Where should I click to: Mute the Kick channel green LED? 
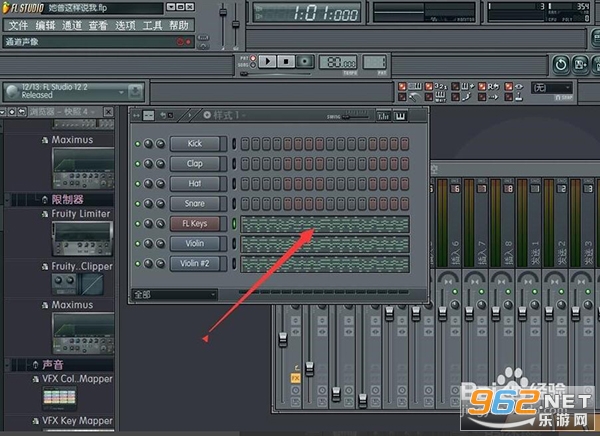point(137,144)
